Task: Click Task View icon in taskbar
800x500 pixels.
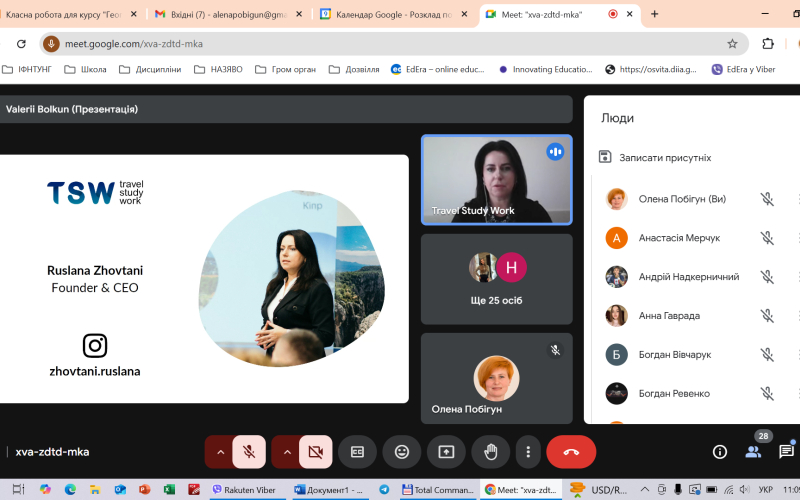Action: [18, 490]
